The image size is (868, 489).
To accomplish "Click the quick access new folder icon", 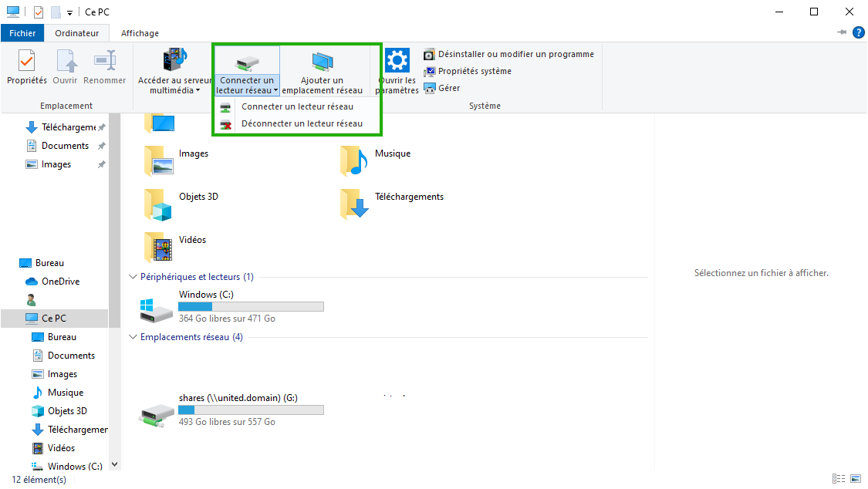I will tap(56, 12).
